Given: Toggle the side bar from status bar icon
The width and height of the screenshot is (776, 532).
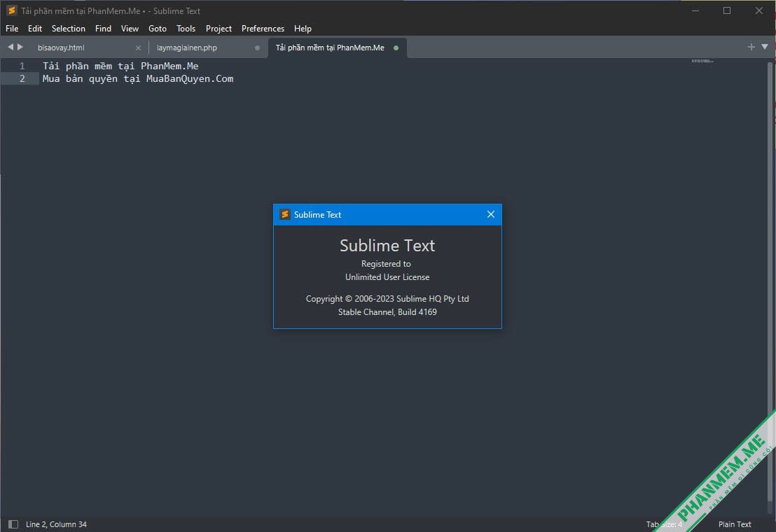Looking at the screenshot, I should (13, 524).
